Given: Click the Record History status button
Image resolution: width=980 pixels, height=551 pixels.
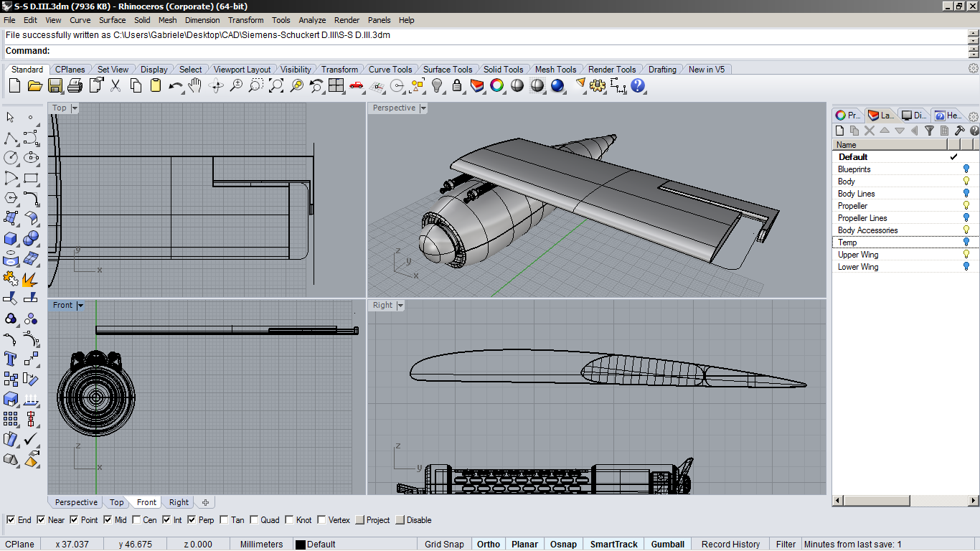Looking at the screenshot, I should (730, 544).
